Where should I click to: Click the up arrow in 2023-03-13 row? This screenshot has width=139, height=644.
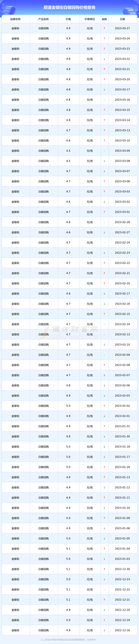coord(104,130)
